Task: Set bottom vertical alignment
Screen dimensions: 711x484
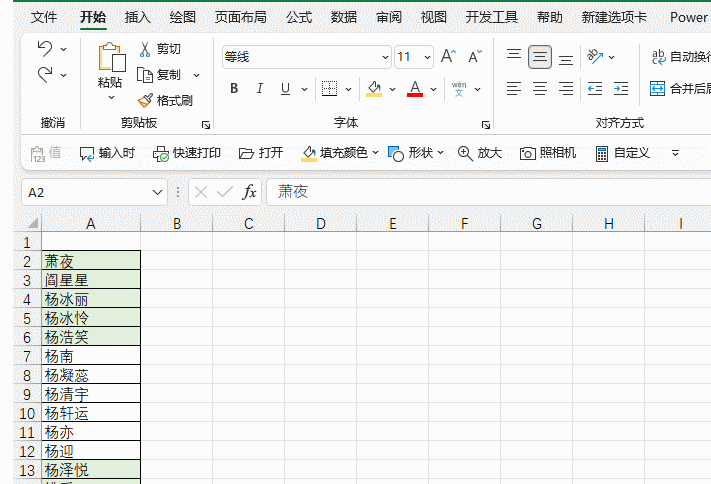Action: (566, 58)
